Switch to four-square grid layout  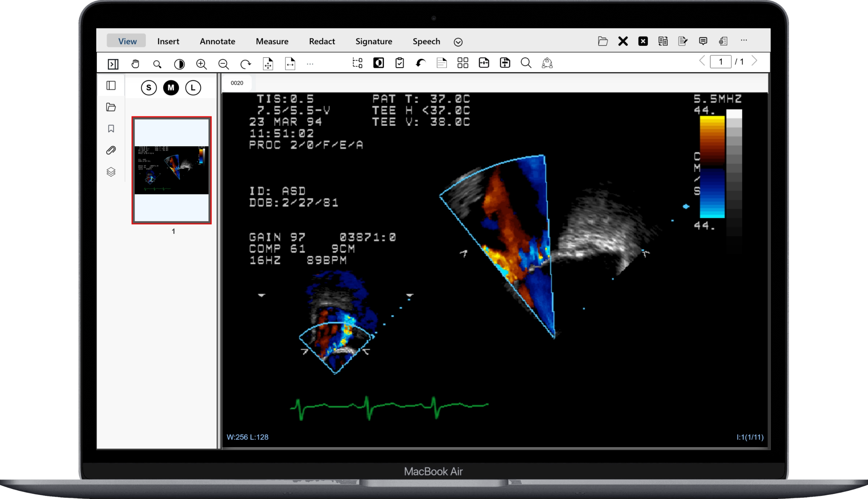click(463, 63)
